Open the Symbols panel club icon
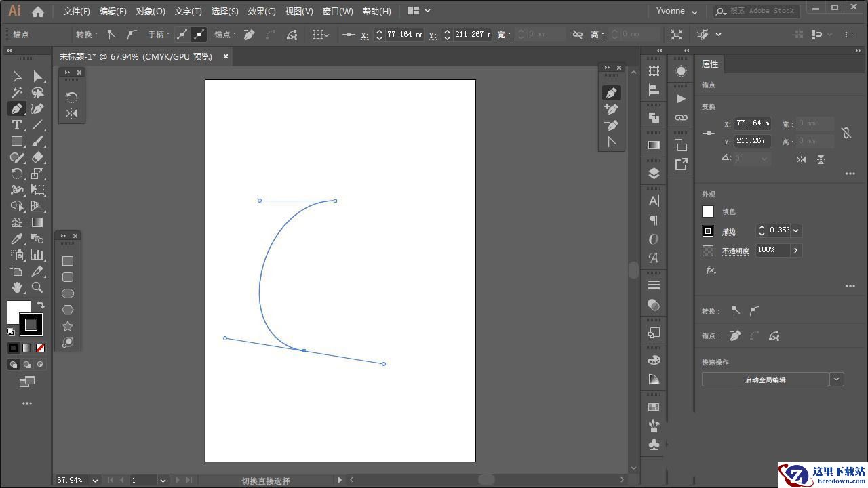This screenshot has width=868, height=488. tap(654, 445)
